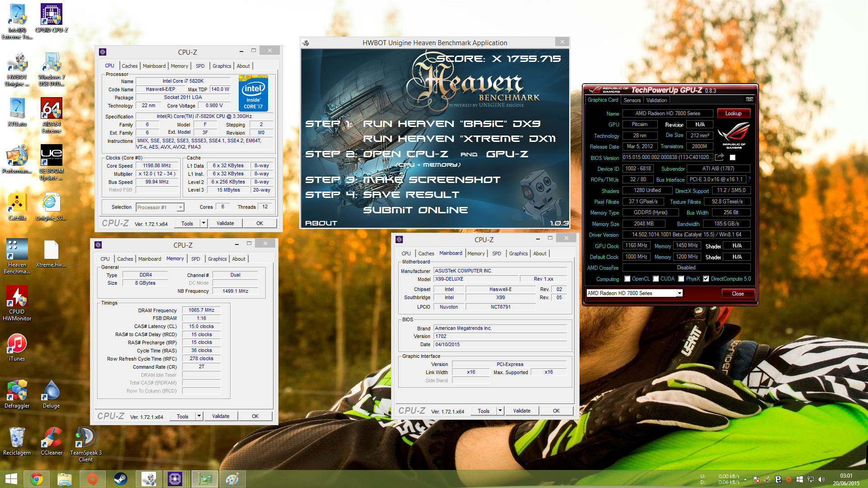Switch to the Sensors tab in GPU-Z
The height and width of the screenshot is (488, 868).
pos(632,100)
